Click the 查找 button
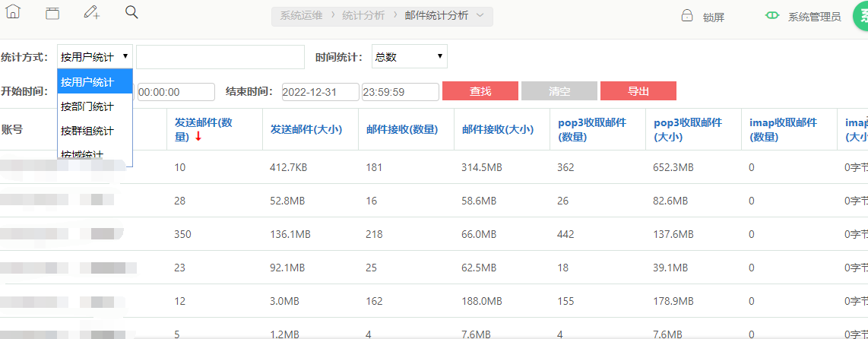This screenshot has width=868, height=339. 480,91
